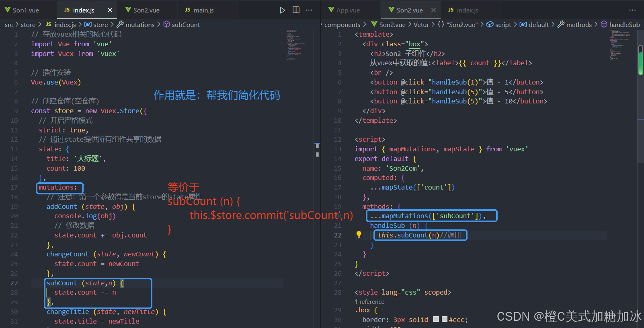Viewport: 644px width, 328px height.
Task: Click line number 22 in right editor
Action: coord(338,235)
